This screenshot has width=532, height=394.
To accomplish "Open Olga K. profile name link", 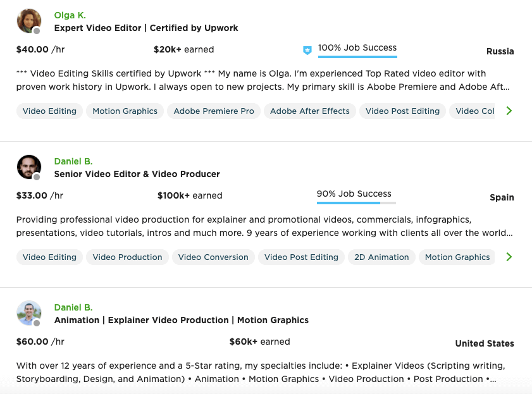I will coord(70,15).
